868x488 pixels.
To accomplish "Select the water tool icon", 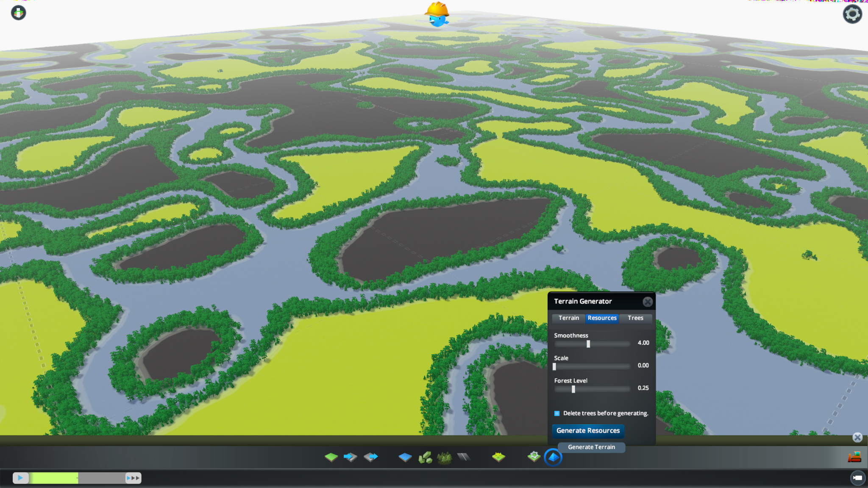I will click(405, 457).
